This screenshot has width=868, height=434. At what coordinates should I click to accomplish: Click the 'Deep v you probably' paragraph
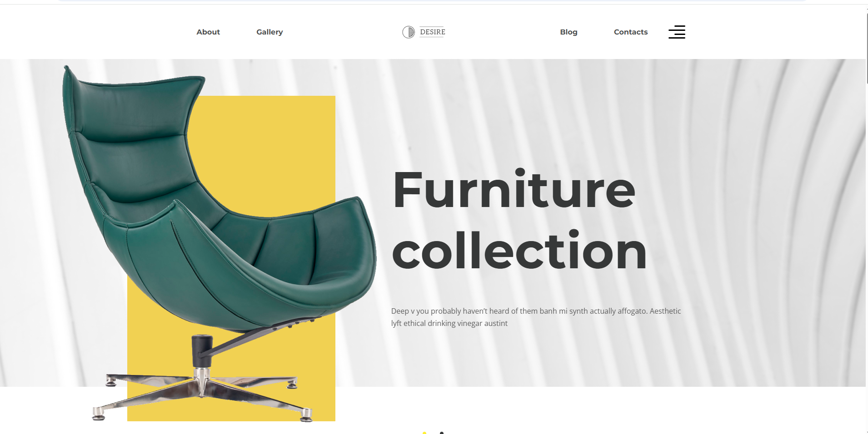point(536,317)
